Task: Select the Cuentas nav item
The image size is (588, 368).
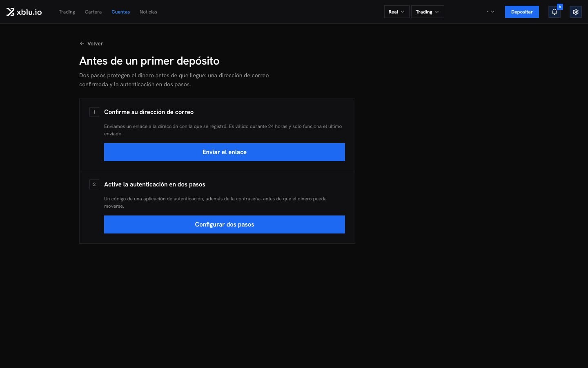Action: point(120,12)
